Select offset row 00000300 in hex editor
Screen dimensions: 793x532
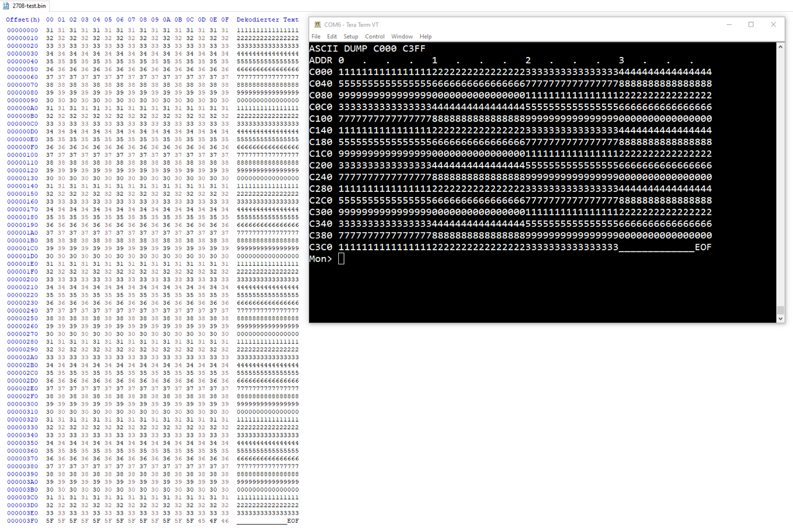pos(22,404)
